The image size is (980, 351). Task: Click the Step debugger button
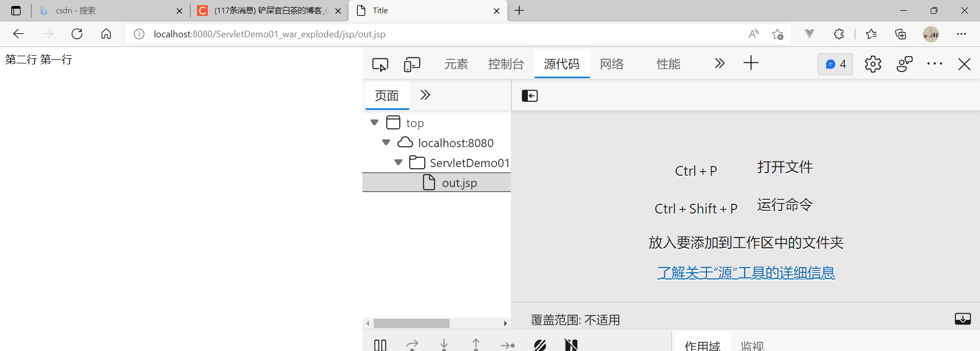point(507,345)
